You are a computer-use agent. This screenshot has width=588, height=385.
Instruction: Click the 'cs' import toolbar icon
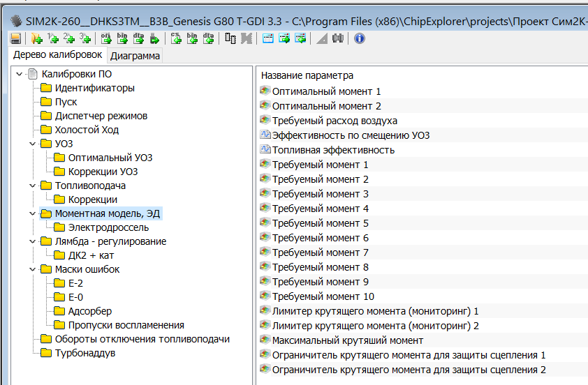[176, 39]
